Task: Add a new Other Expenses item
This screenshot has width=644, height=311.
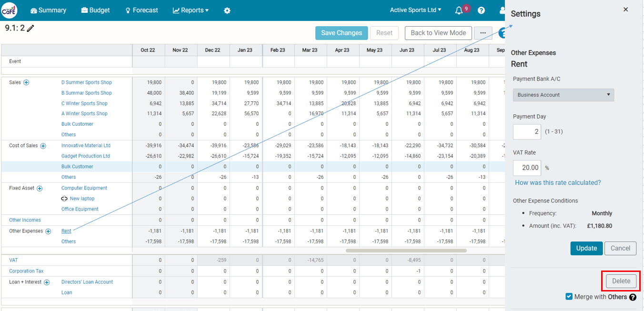Action: (x=48, y=231)
